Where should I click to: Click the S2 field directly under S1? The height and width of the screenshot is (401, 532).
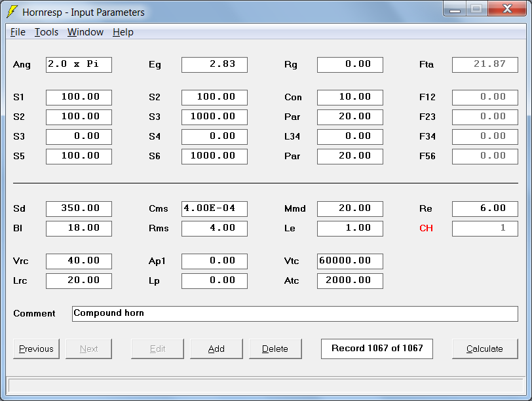(x=79, y=117)
